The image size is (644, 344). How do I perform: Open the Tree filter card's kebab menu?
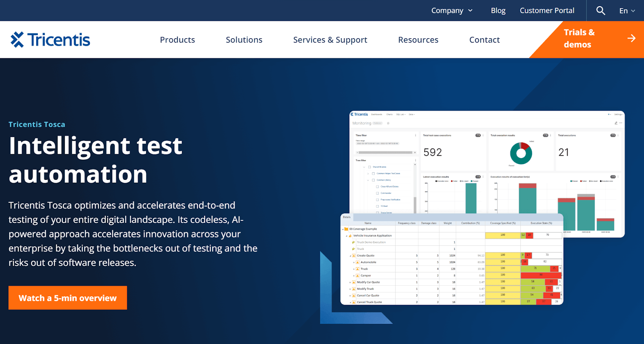[415, 160]
